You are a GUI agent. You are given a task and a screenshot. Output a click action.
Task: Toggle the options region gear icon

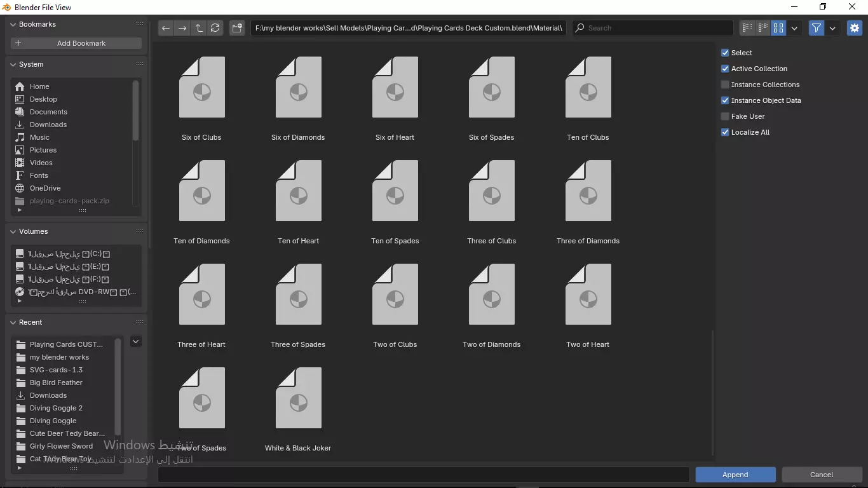pyautogui.click(x=855, y=28)
